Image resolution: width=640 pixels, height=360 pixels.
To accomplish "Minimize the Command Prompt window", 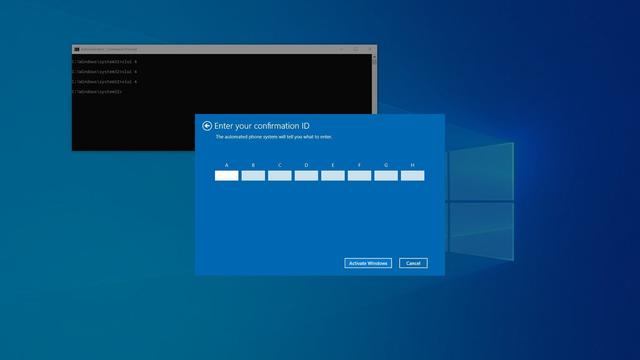I will pos(341,49).
